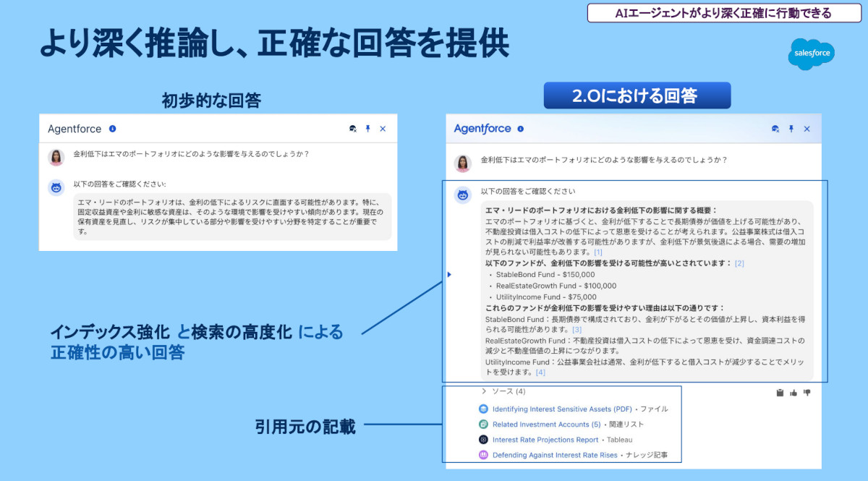Click the 関連リスト label after Related Investment Accounts
This screenshot has height=481, width=868.
[626, 425]
